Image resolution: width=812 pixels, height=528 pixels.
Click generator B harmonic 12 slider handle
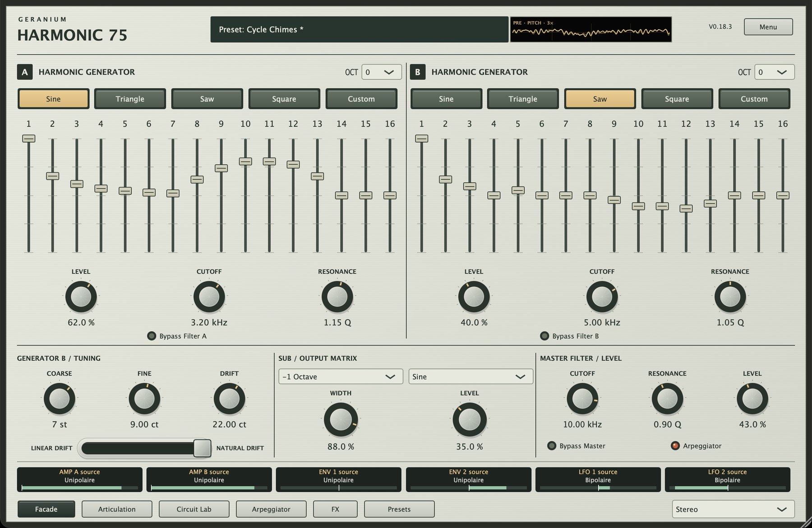(x=686, y=208)
